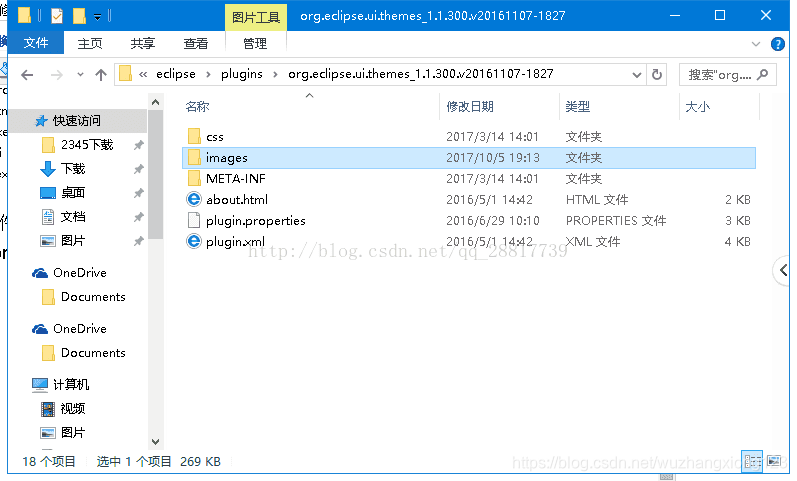Sort by 修改日期 column header

pyautogui.click(x=470, y=107)
